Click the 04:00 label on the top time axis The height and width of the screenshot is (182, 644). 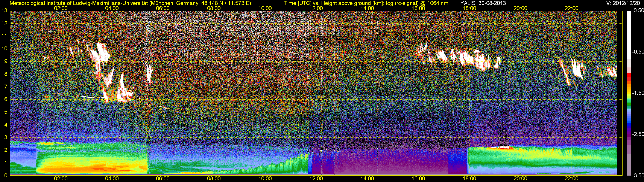(x=112, y=8)
